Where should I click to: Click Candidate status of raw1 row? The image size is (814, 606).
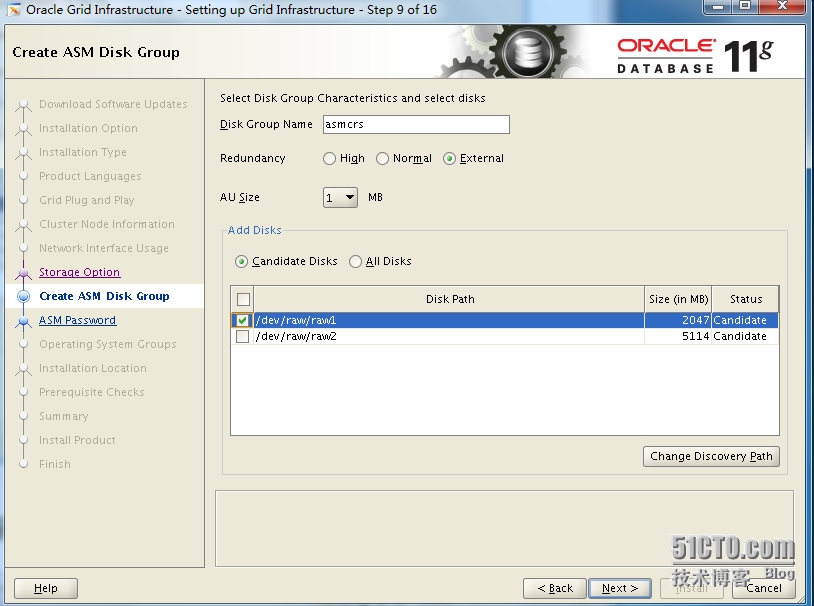pyautogui.click(x=745, y=320)
